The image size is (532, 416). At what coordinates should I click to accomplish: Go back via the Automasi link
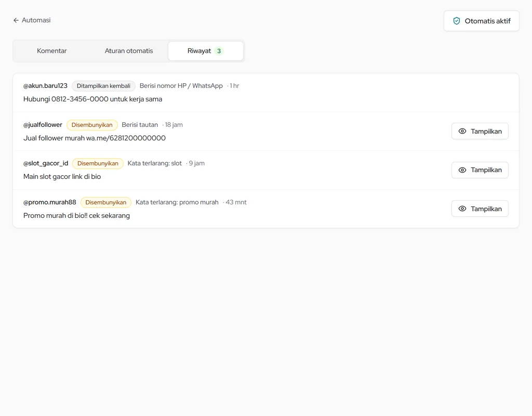(x=32, y=20)
